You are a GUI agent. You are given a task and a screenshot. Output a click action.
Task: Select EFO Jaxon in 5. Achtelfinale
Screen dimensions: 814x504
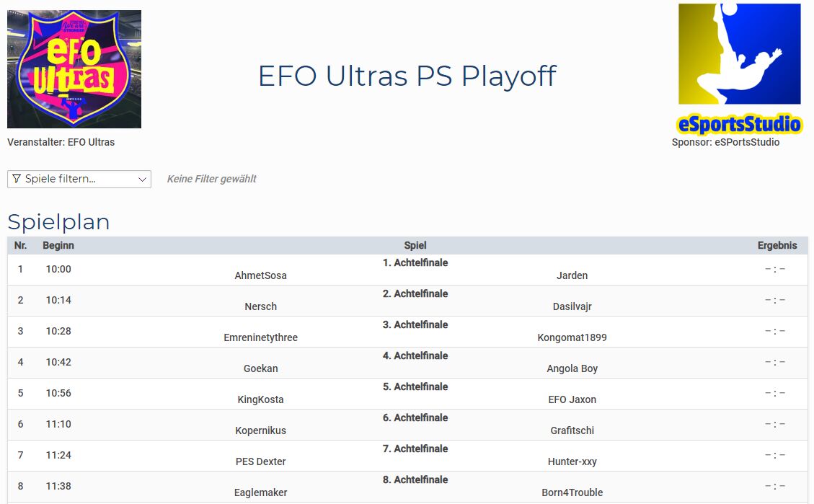click(572, 399)
